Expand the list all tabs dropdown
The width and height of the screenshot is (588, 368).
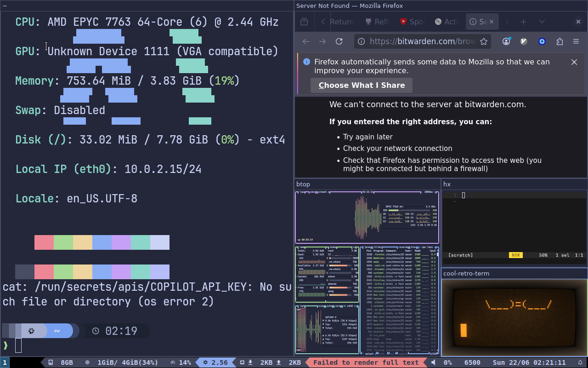point(542,22)
